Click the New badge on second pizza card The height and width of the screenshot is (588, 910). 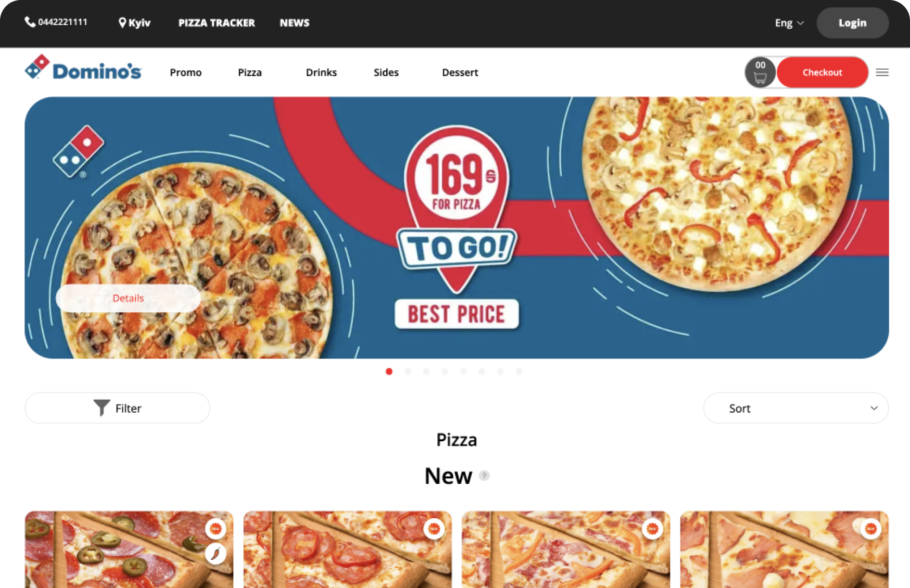434,529
